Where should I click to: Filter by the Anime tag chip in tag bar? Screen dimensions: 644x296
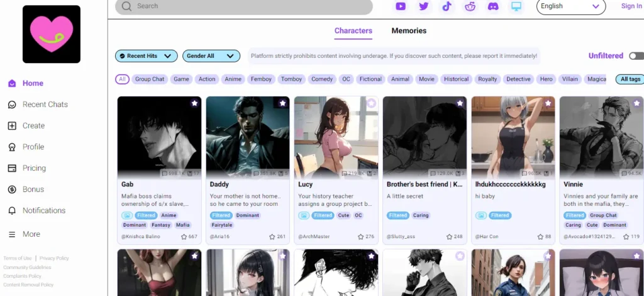pos(233,79)
